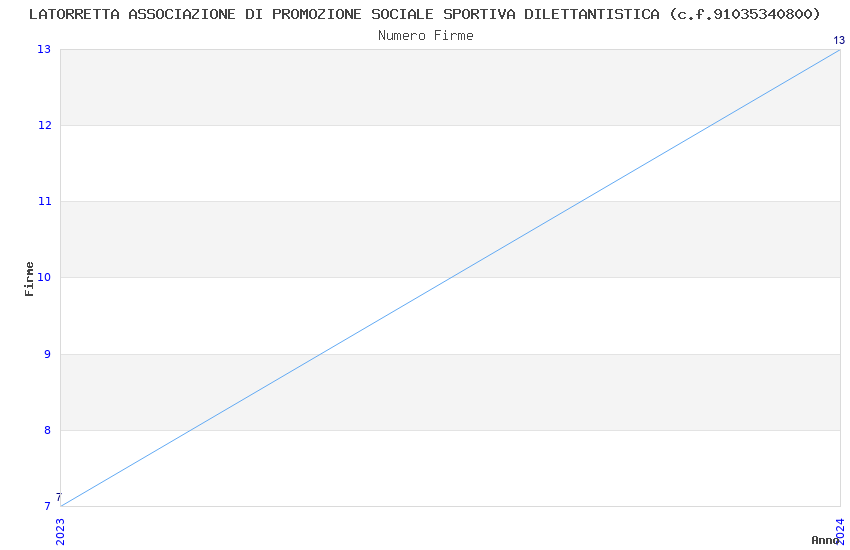This screenshot has width=850, height=550.
Task: Click the "Firme" y-axis title
Action: (x=30, y=278)
